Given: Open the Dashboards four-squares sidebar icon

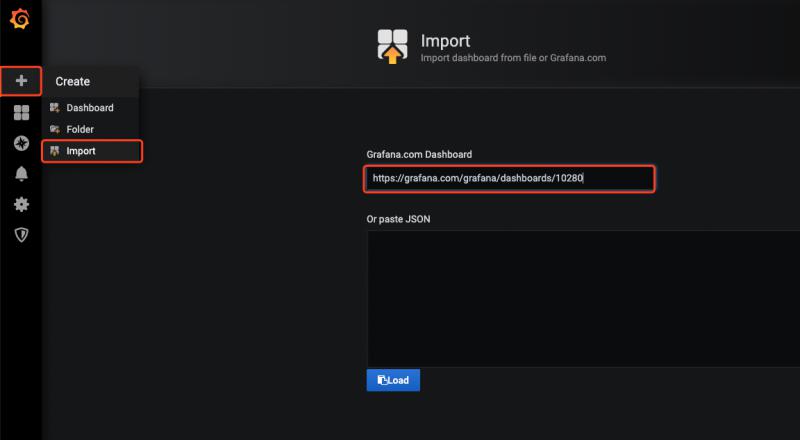Looking at the screenshot, I should pos(21,113).
